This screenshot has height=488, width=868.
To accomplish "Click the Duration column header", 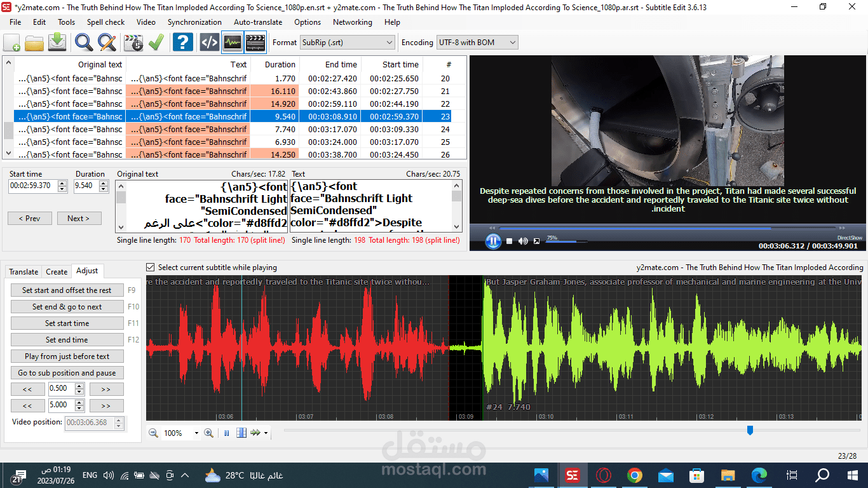I will coord(275,64).
